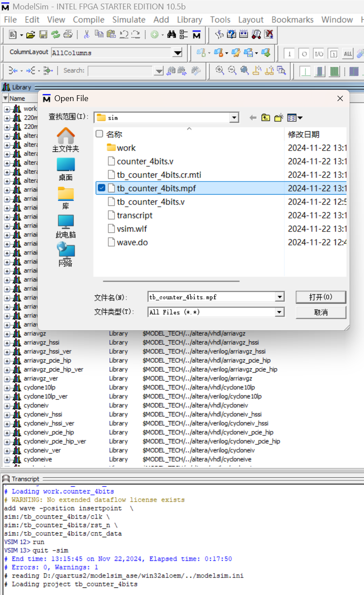Image resolution: width=364 pixels, height=595 pixels.
Task: Open the Bookmarks menu
Action: click(x=293, y=20)
